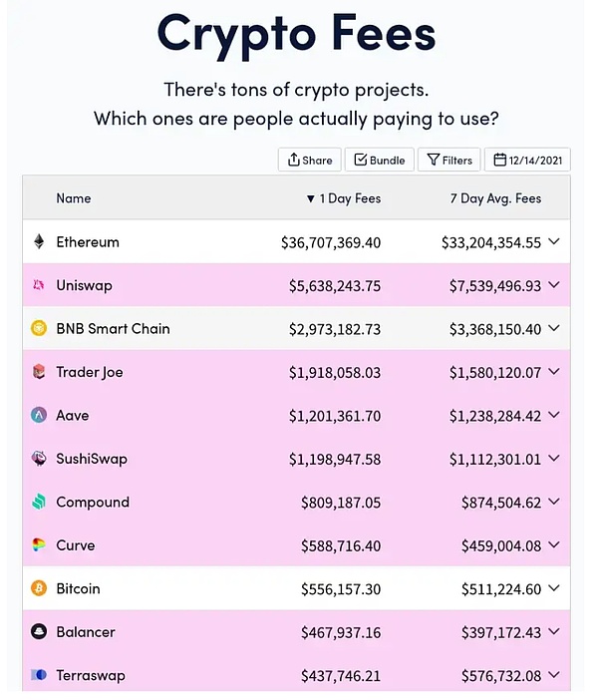This screenshot has width=598, height=700.
Task: Click the Trader Joe logo icon
Action: (x=39, y=371)
